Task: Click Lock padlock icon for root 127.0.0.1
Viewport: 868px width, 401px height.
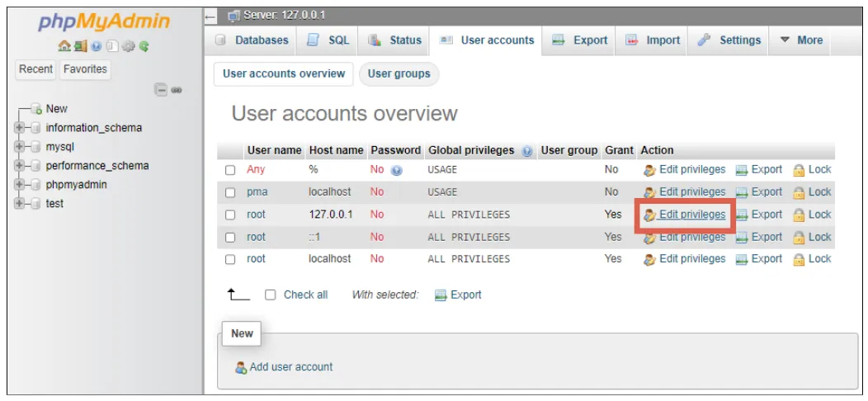Action: coord(799,215)
